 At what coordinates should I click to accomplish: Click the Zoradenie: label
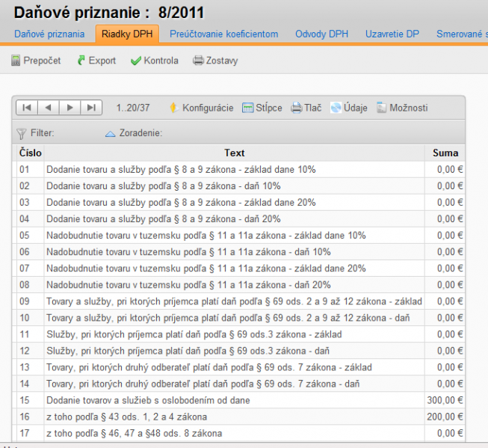coord(140,133)
